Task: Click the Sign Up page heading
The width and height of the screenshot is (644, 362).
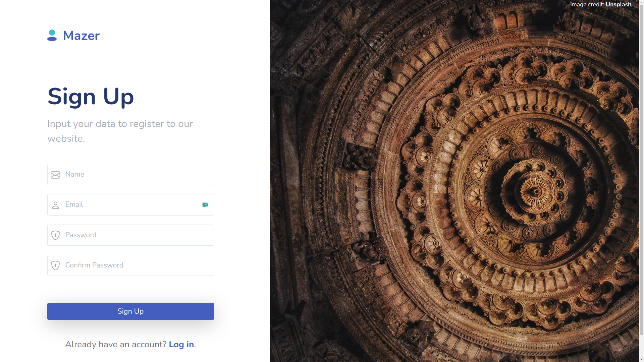Action: 91,97
